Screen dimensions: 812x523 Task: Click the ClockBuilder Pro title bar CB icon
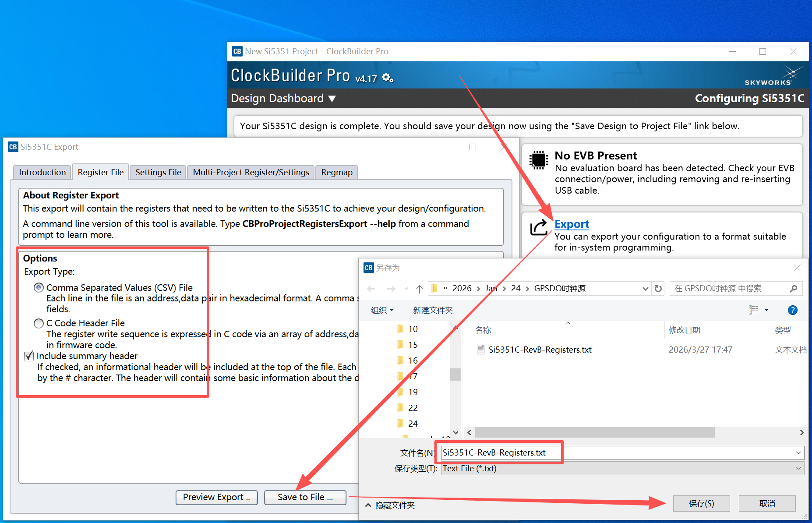click(x=237, y=51)
